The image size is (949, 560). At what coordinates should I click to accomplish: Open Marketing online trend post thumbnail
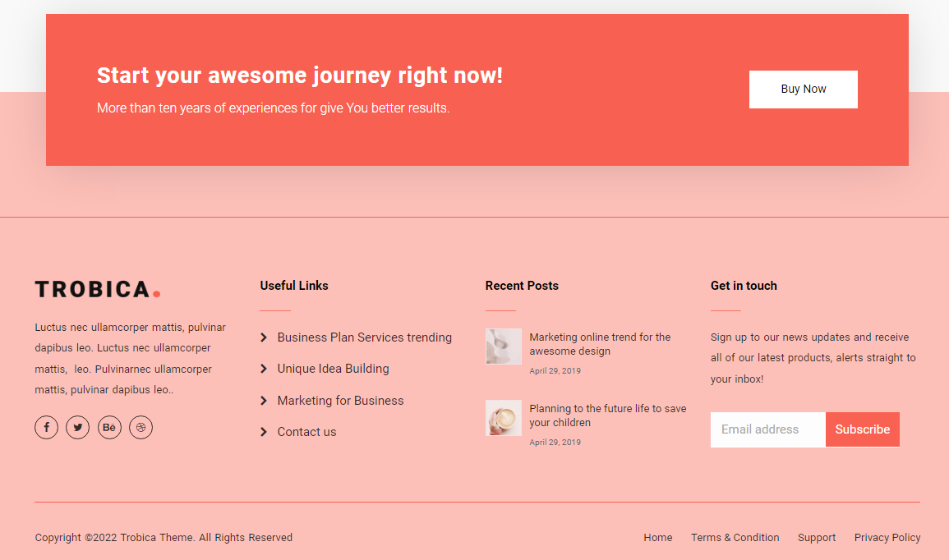point(503,346)
